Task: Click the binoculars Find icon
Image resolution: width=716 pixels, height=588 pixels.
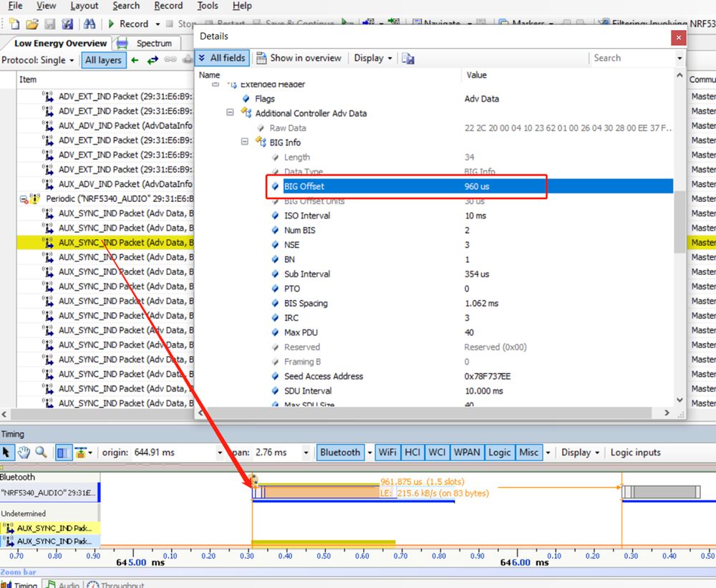Action: point(89,24)
